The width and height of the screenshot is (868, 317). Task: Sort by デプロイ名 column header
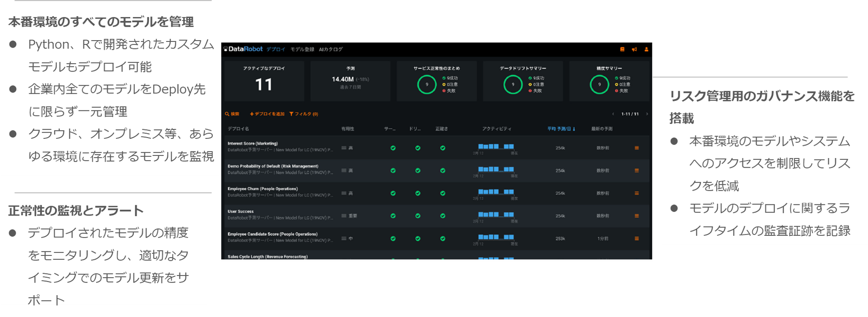(238, 129)
